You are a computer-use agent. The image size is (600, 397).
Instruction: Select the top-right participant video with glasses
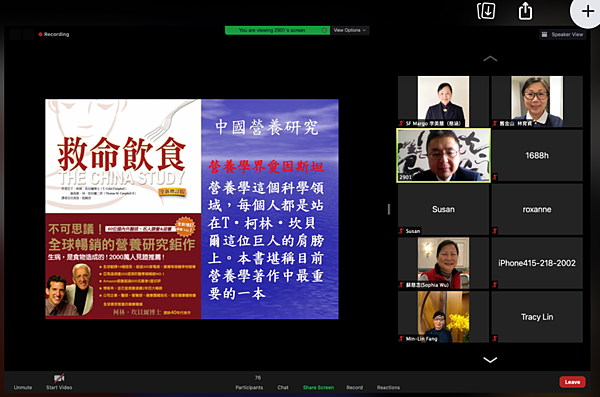click(x=537, y=101)
